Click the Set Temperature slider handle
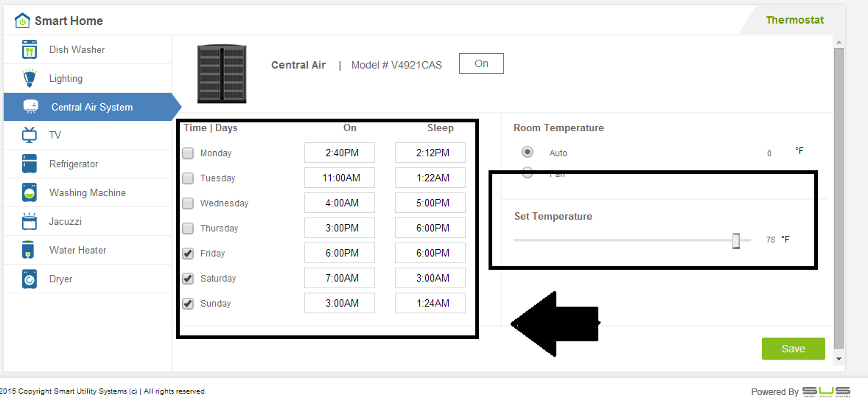 pyautogui.click(x=735, y=240)
